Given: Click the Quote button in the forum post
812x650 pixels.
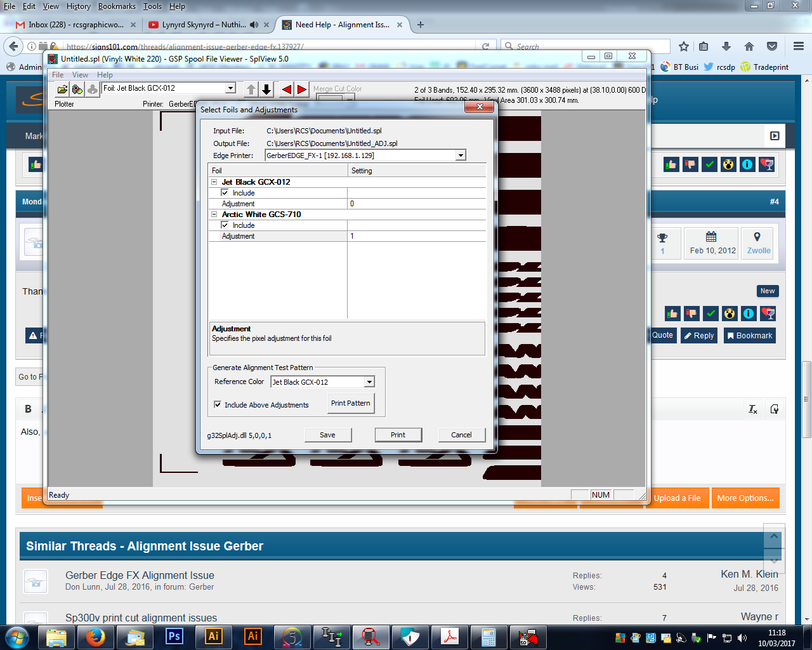Looking at the screenshot, I should pyautogui.click(x=662, y=335).
